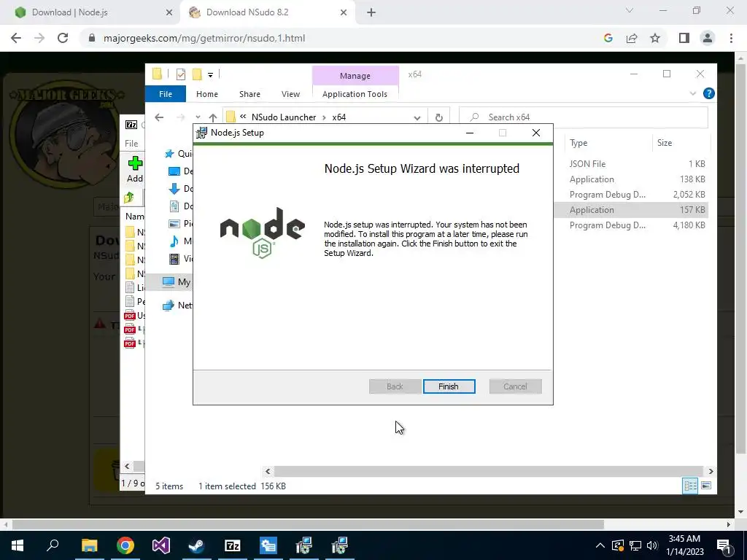
Task: Show hidden system tray icons
Action: point(600,545)
